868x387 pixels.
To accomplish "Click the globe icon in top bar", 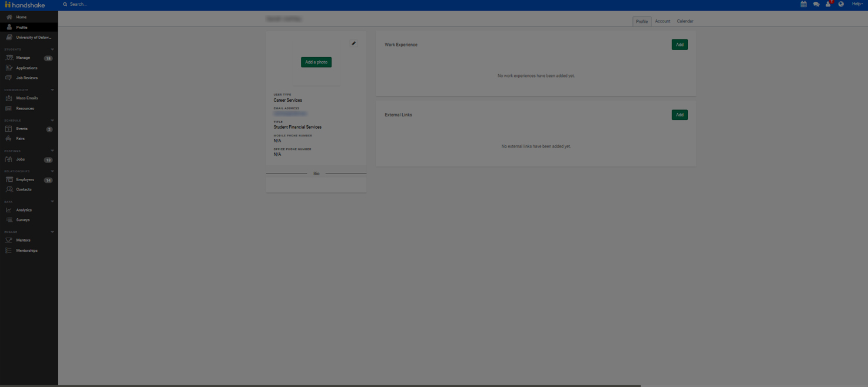I will coord(841,4).
